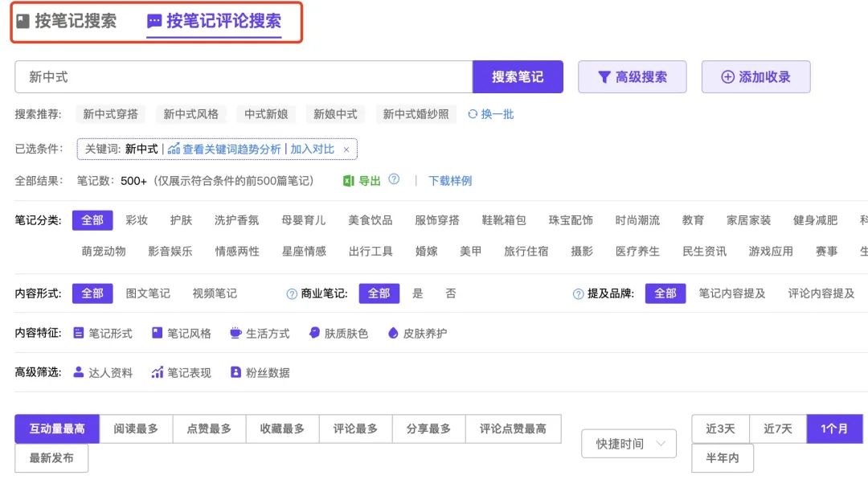Click the funnel icon in 高级搜索

(x=603, y=76)
